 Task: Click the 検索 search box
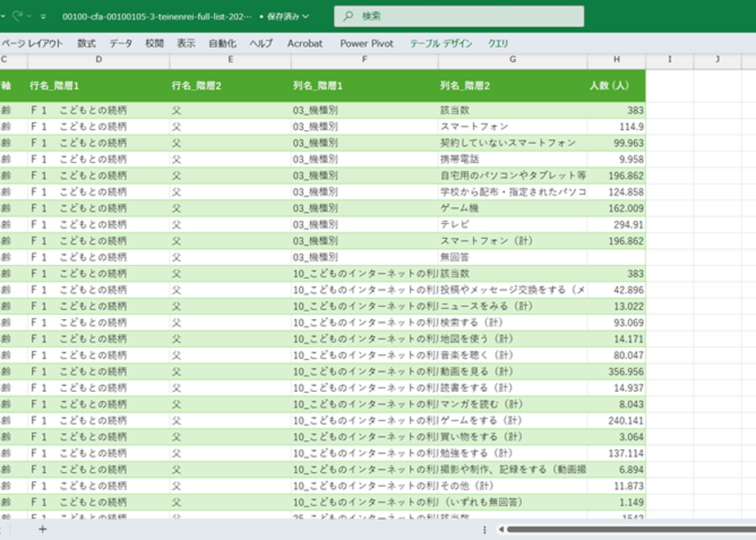click(x=459, y=16)
